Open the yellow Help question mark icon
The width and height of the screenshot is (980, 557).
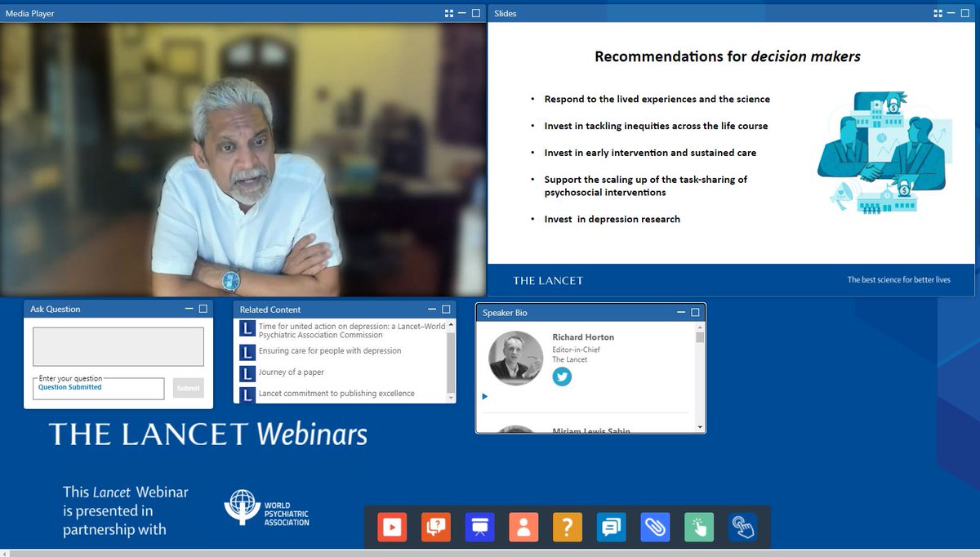click(x=567, y=527)
